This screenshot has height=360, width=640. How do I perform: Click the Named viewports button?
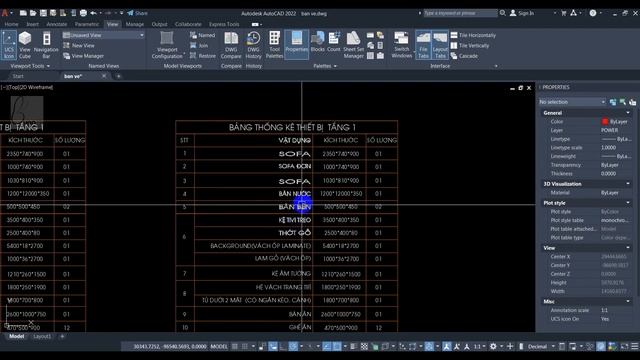[203, 35]
